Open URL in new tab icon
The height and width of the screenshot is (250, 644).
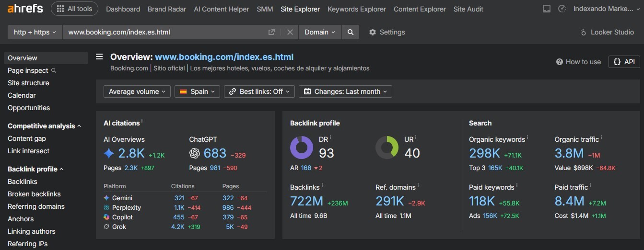point(271,32)
